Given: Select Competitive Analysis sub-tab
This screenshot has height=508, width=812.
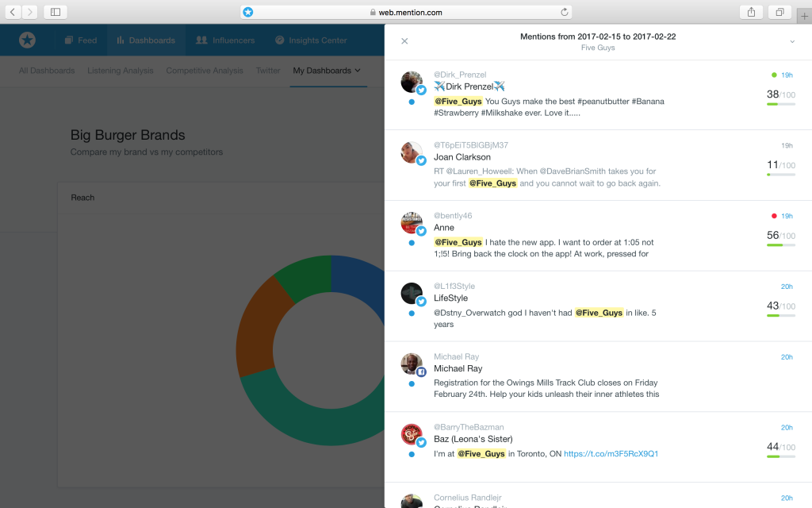Looking at the screenshot, I should 205,71.
